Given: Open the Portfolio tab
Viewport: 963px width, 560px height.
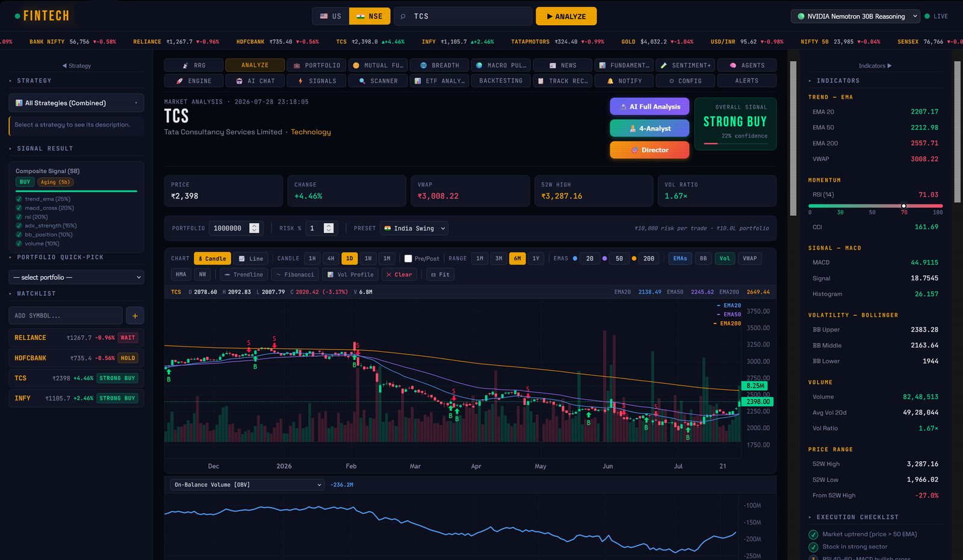Looking at the screenshot, I should [x=317, y=65].
